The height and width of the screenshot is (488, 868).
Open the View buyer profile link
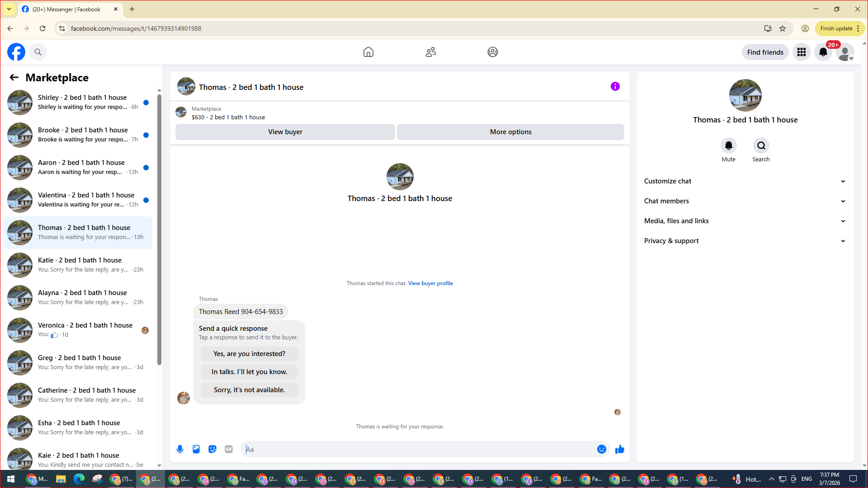pos(430,283)
